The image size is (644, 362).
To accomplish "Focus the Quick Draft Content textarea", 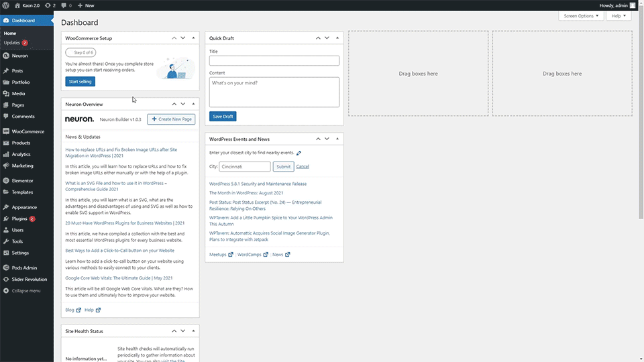I will [274, 93].
